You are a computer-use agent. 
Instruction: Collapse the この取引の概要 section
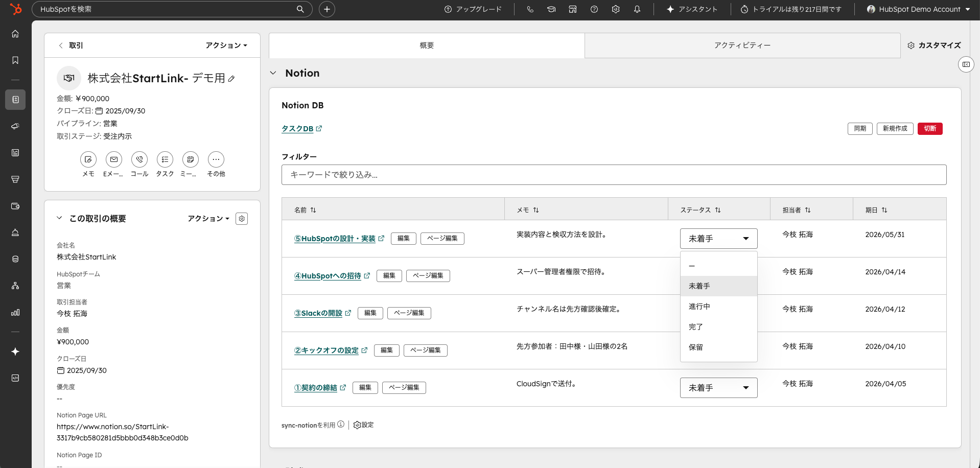[x=59, y=218]
